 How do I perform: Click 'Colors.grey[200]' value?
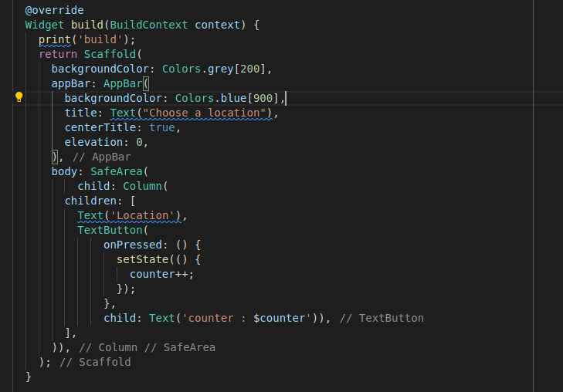214,69
